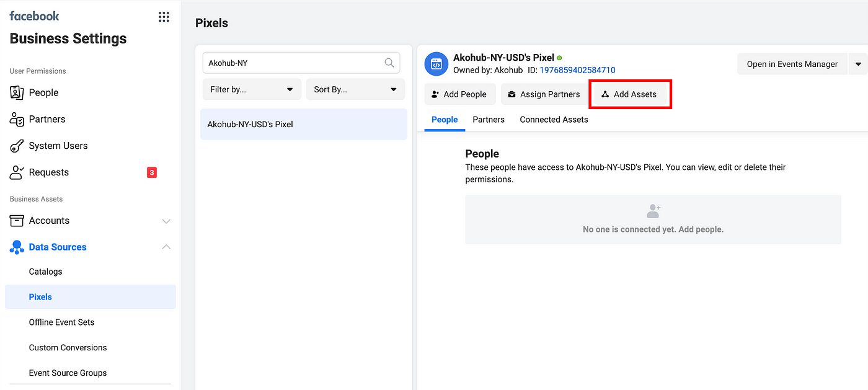Click the red 3 requests badge
The width and height of the screenshot is (868, 390).
pos(152,172)
